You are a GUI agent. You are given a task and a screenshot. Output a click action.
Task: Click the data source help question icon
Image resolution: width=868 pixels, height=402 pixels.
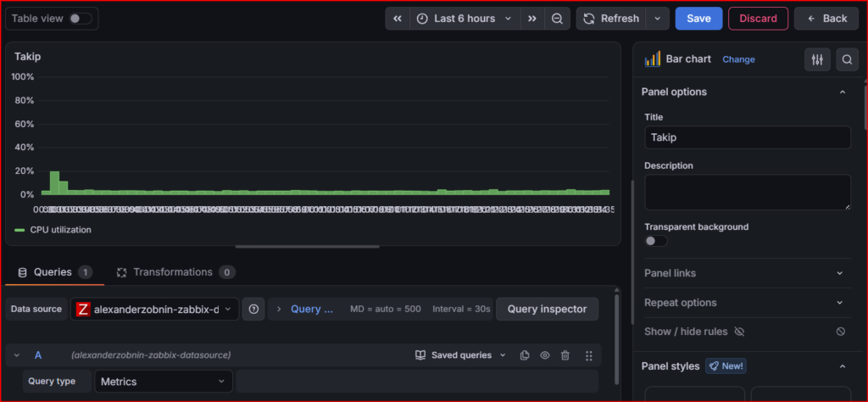coord(253,309)
